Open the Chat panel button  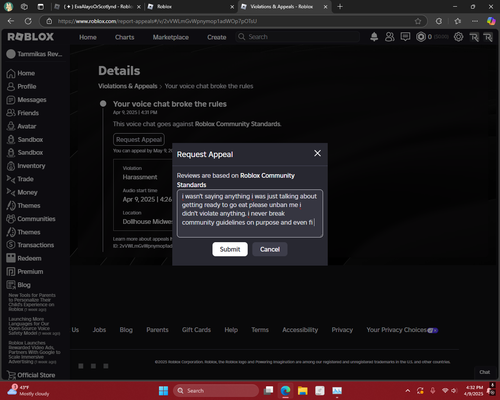tap(485, 372)
